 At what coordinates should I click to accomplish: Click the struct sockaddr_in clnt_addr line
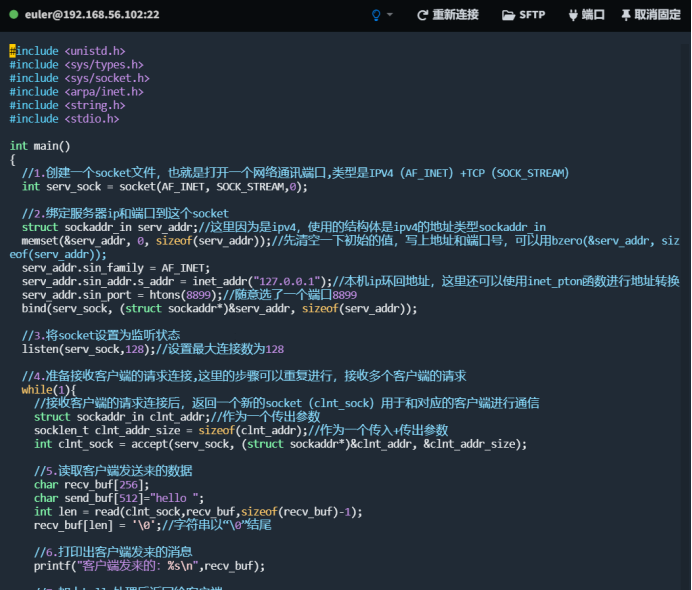pos(177,417)
